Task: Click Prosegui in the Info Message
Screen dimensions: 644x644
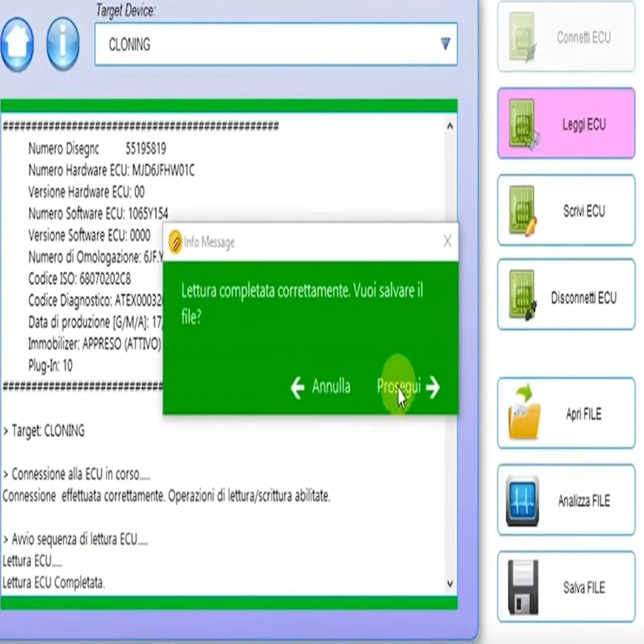Action: pos(399,386)
